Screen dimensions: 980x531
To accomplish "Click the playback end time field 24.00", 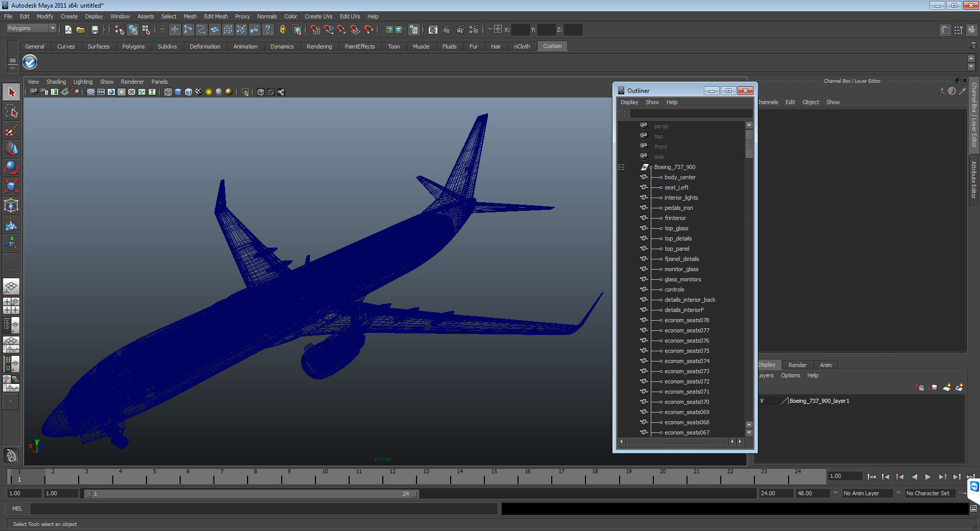I will (775, 493).
